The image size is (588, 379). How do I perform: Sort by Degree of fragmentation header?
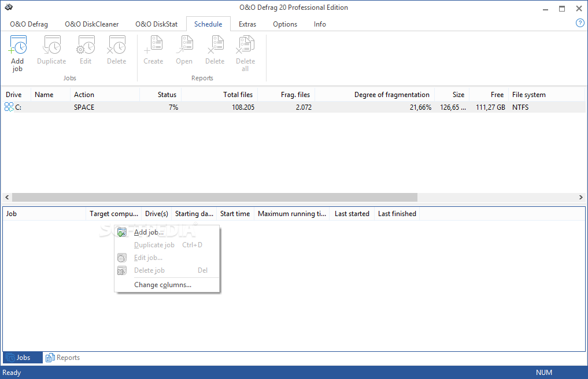375,95
